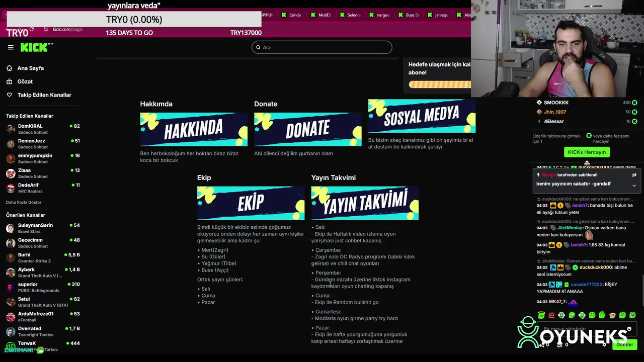Viewport: 644px width, 362px height.
Task: Open Ayberk channel avatar
Action: (x=10, y=273)
